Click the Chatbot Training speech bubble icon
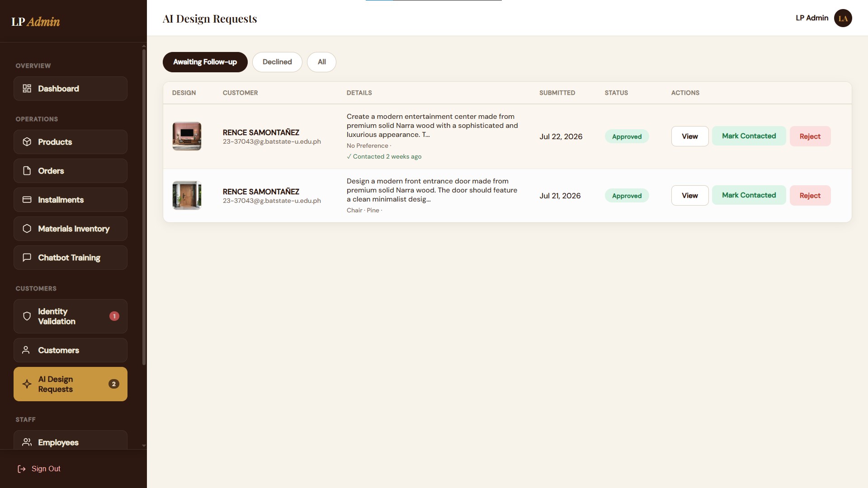 [27, 258]
